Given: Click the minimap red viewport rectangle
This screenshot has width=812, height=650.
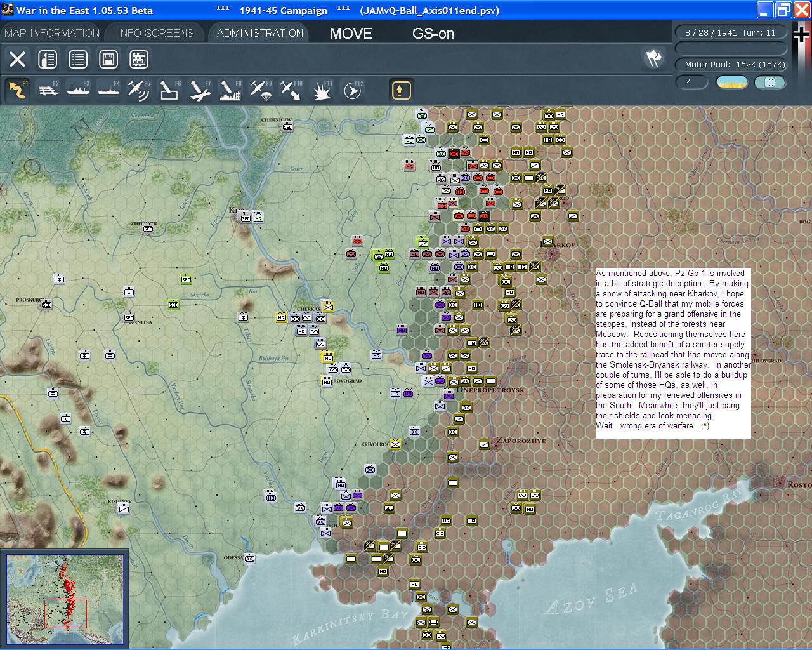Looking at the screenshot, I should (65, 613).
